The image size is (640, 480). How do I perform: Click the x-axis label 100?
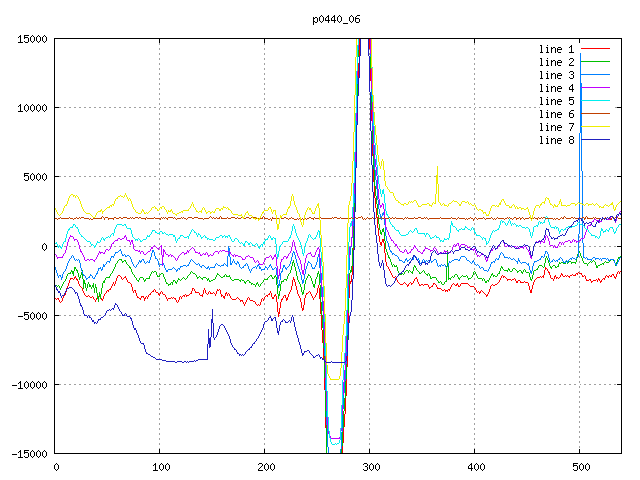(x=161, y=467)
